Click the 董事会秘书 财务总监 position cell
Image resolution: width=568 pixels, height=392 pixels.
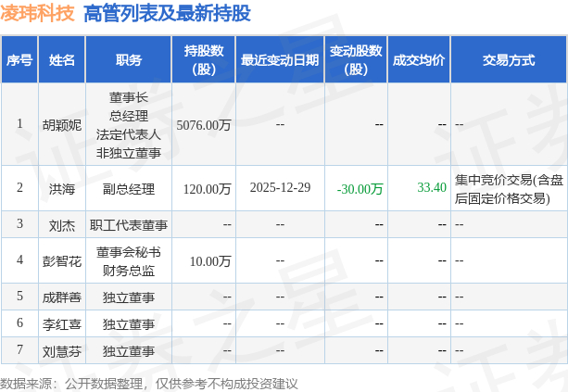click(x=129, y=260)
